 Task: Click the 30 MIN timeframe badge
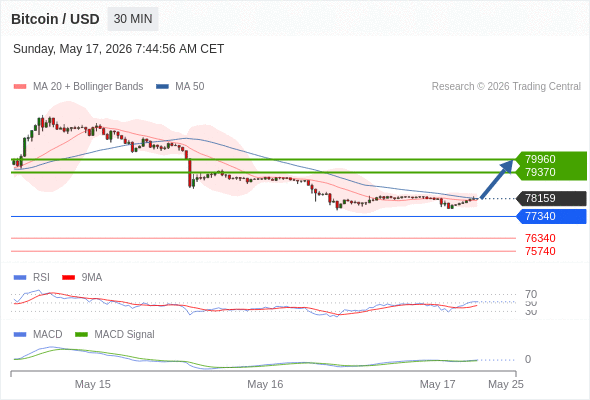click(x=133, y=19)
